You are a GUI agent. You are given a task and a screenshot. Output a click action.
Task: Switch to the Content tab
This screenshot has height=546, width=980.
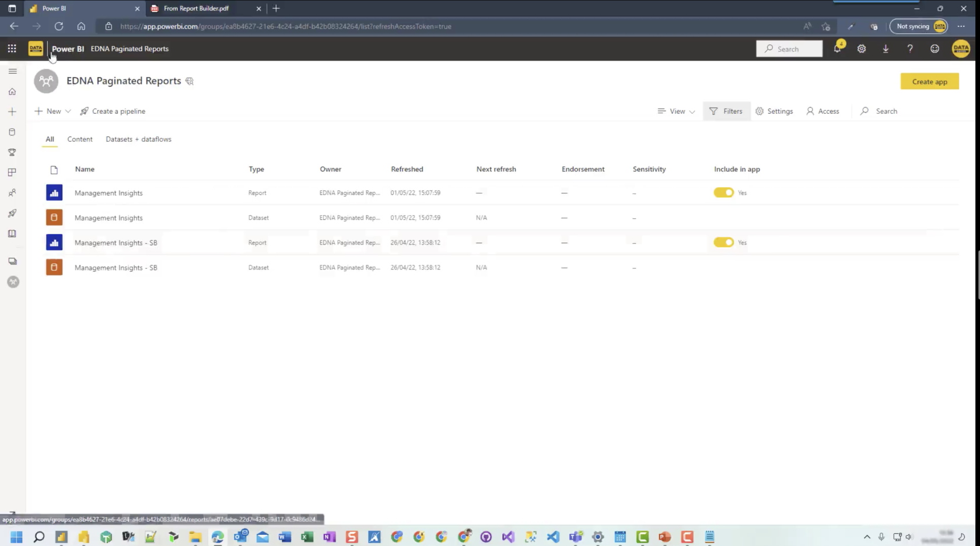[80, 139]
